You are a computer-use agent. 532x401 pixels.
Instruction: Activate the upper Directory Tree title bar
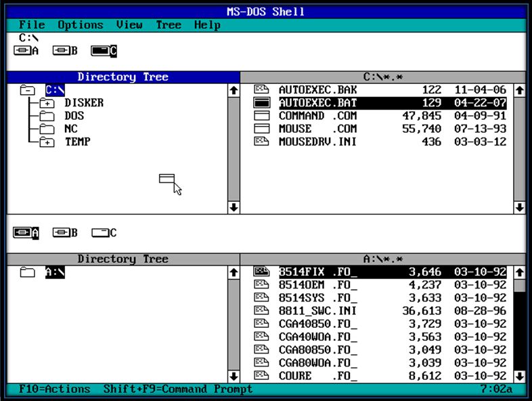pyautogui.click(x=123, y=77)
